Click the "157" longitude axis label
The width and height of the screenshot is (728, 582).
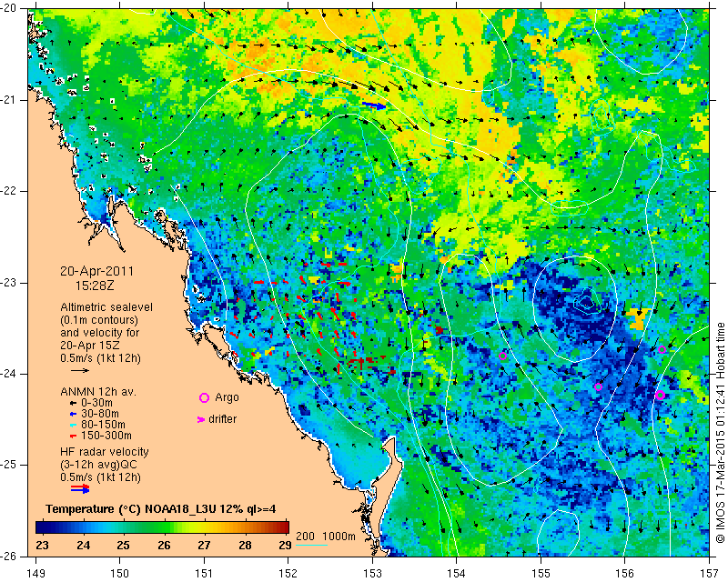710,574
